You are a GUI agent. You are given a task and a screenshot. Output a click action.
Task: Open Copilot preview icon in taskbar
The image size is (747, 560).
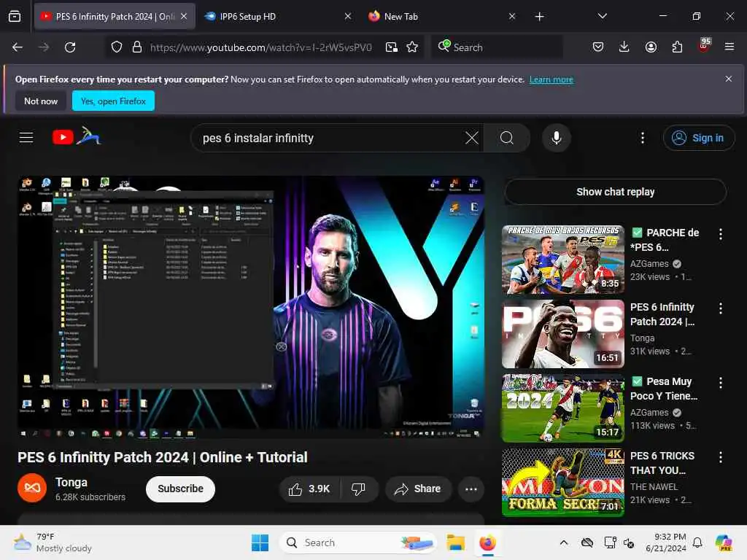click(724, 542)
